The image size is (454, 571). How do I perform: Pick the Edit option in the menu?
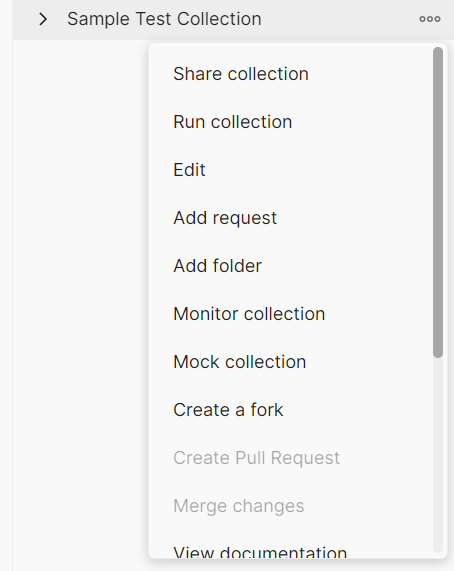(189, 170)
